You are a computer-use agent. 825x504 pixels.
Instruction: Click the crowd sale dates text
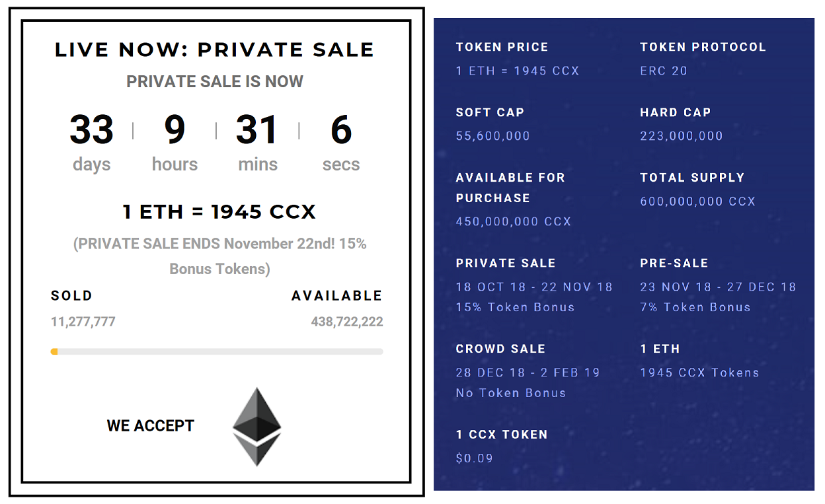point(528,373)
